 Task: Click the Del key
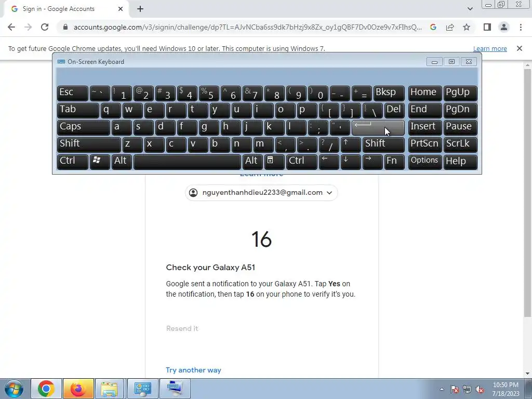(394, 111)
